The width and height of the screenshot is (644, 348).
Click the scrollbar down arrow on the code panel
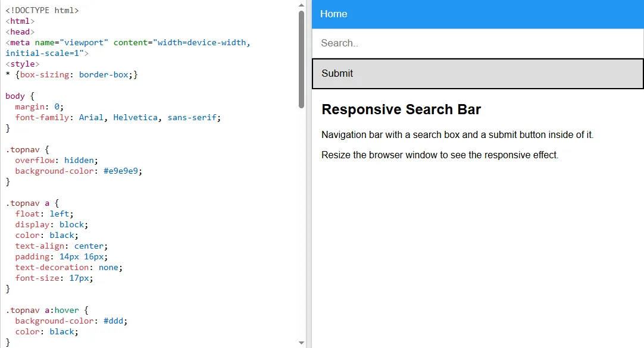coord(301,343)
